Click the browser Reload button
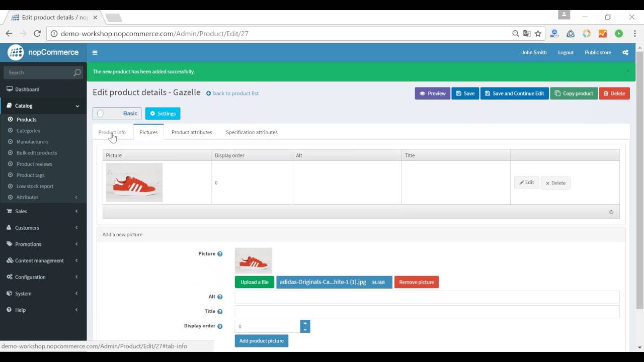 point(37,34)
